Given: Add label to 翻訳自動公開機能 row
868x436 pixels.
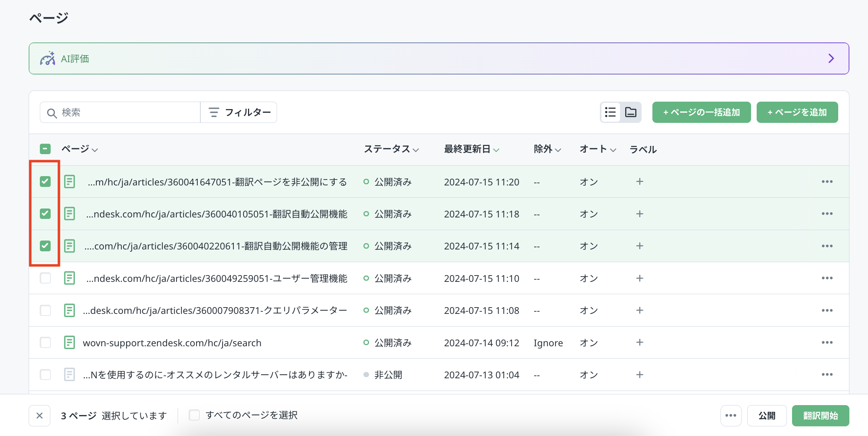Looking at the screenshot, I should pyautogui.click(x=639, y=214).
